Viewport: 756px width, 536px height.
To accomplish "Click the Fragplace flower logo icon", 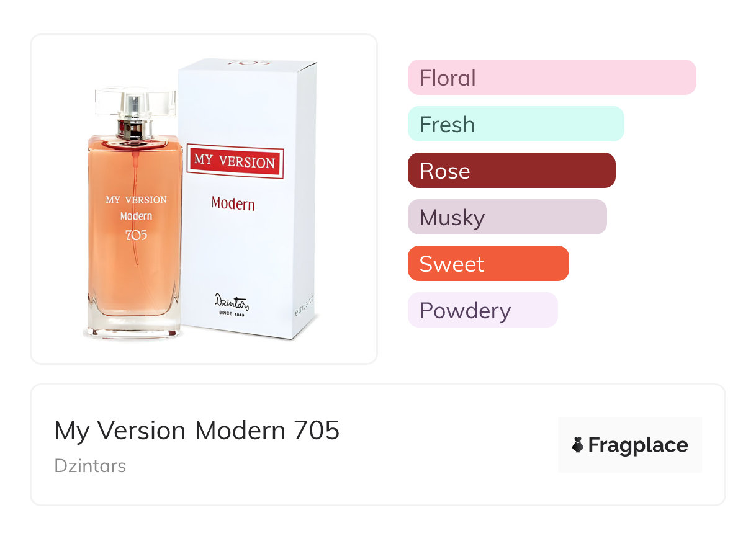I will pyautogui.click(x=578, y=445).
